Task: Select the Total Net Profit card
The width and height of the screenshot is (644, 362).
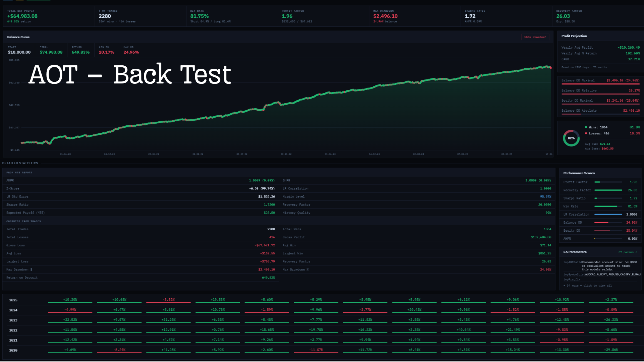Action: (49, 16)
